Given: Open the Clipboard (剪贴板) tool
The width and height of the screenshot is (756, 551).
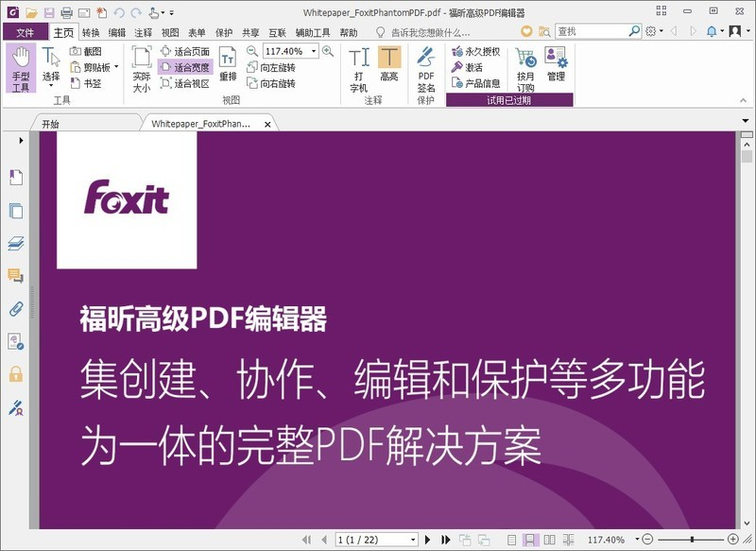Looking at the screenshot, I should 94,67.
